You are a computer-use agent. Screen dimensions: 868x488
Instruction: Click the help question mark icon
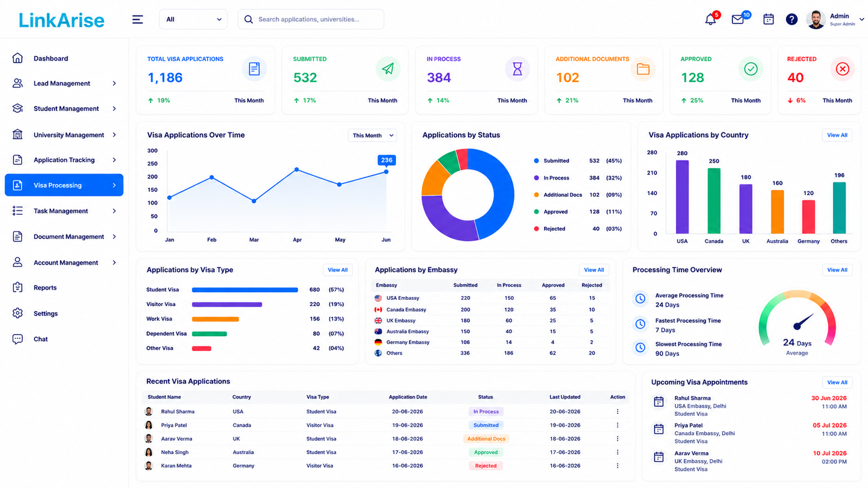(792, 20)
